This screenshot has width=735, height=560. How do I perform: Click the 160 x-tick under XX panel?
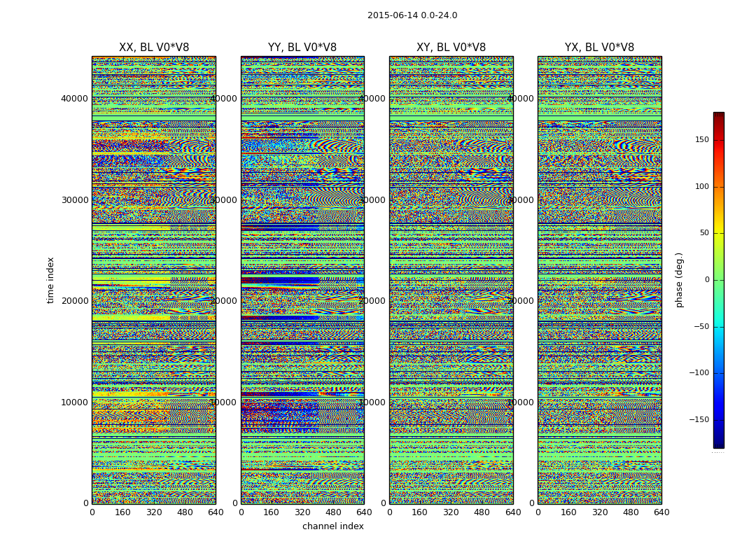click(x=122, y=512)
